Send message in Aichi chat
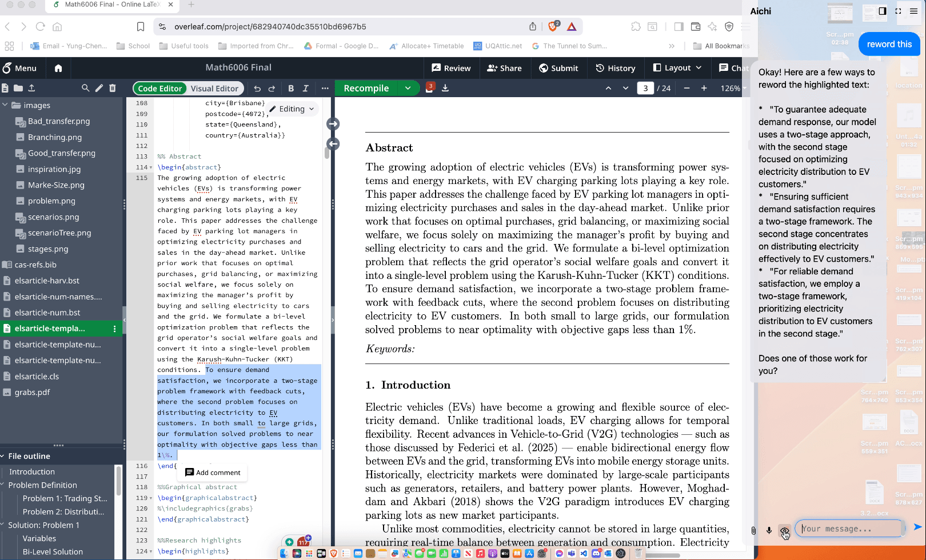The height and width of the screenshot is (560, 926). tap(917, 527)
